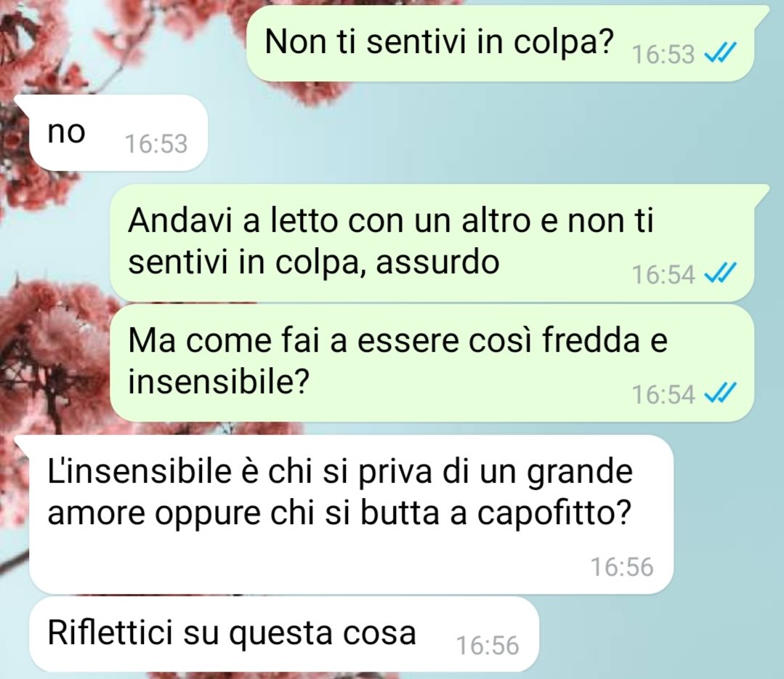Viewport: 784px width, 679px height.
Task: Tap double checkmarks on 'assurdo' message
Action: (x=720, y=273)
